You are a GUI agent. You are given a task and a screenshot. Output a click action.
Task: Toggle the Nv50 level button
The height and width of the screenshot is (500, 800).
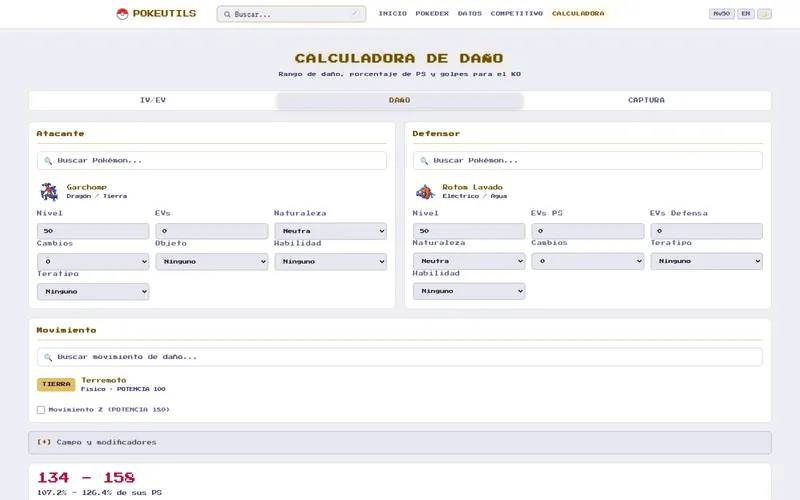(x=721, y=14)
